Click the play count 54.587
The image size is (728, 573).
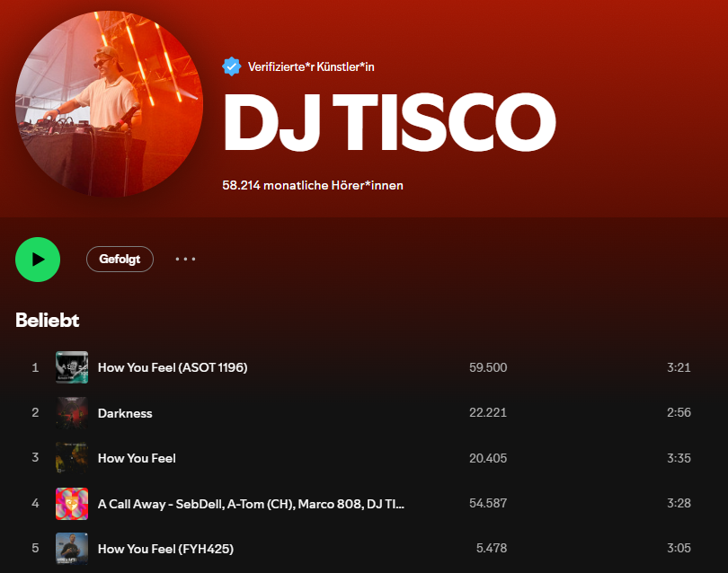click(488, 503)
